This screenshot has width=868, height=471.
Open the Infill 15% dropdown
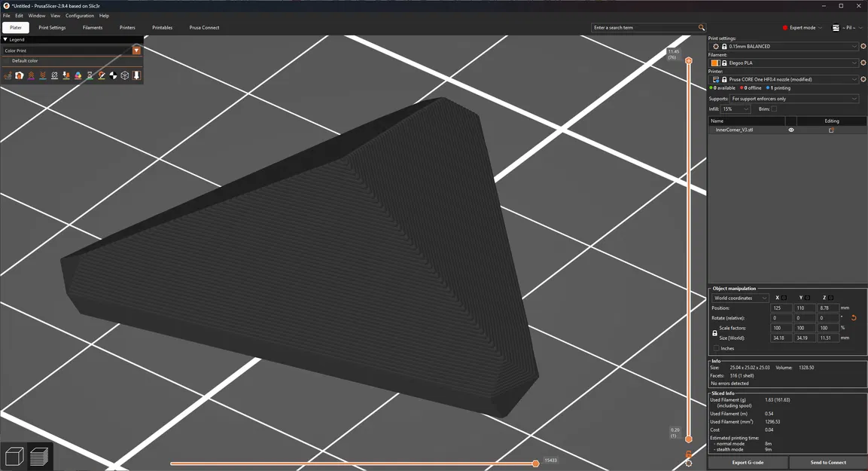click(736, 109)
